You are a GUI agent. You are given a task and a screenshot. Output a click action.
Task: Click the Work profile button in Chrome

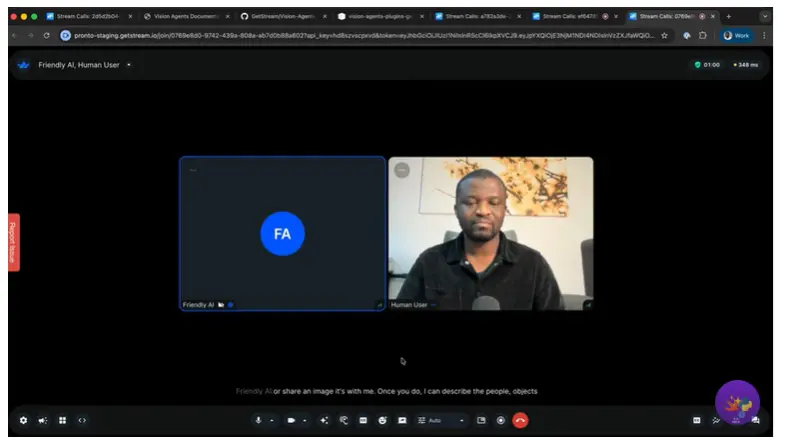(x=735, y=35)
